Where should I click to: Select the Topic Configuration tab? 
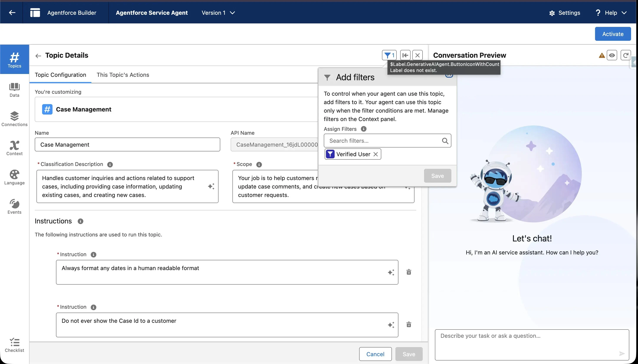[x=60, y=75]
